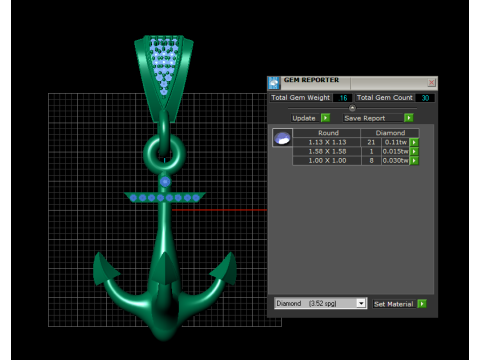Image resolution: width=480 pixels, height=360 pixels.
Task: Select the 1.13 X 1.13 size cell
Action: [327, 142]
